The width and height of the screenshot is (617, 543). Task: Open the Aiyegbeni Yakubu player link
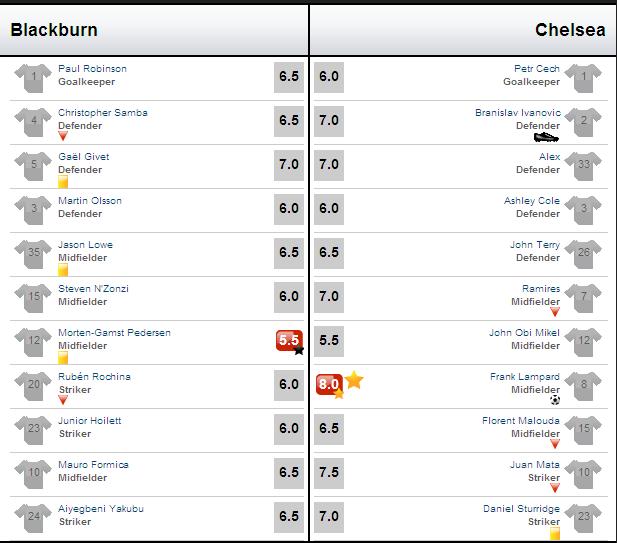101,508
